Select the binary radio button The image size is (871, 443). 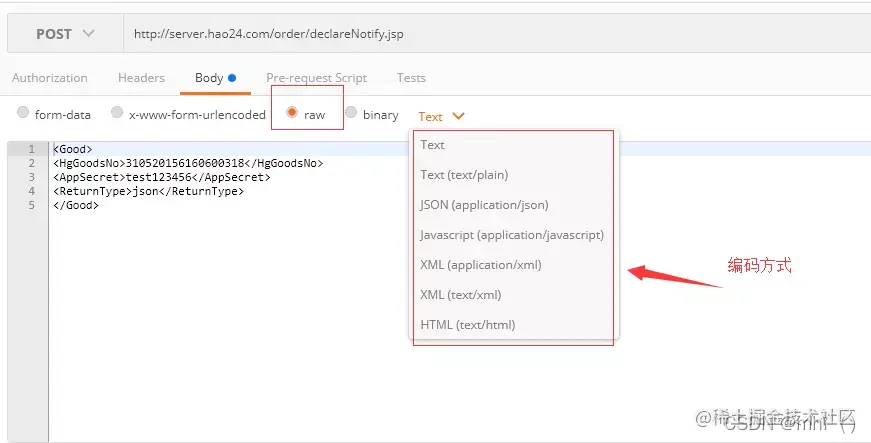pos(351,113)
